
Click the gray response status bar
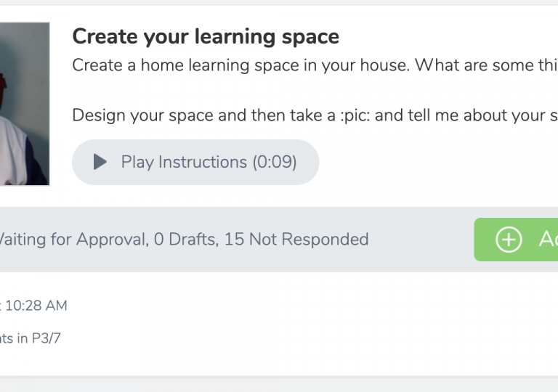coord(279,240)
